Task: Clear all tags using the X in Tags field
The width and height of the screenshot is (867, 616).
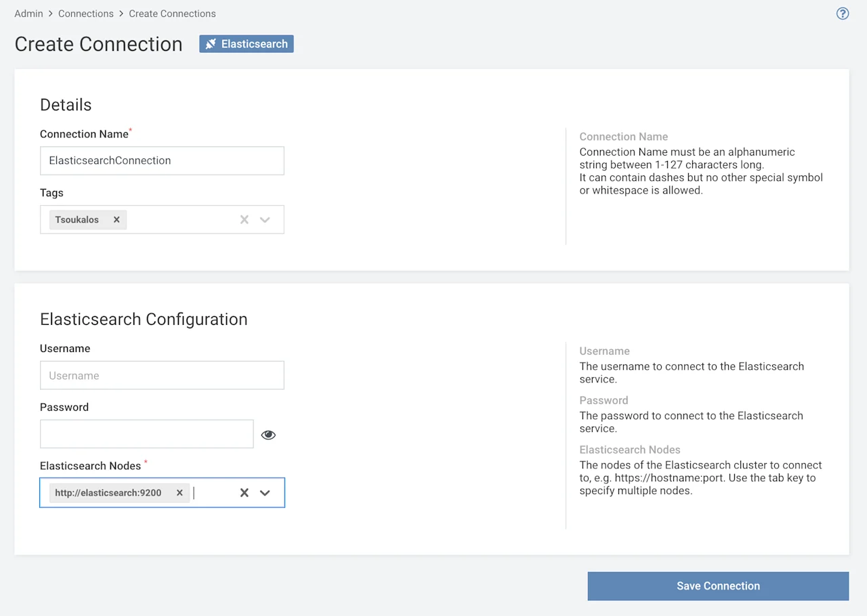Action: [244, 219]
